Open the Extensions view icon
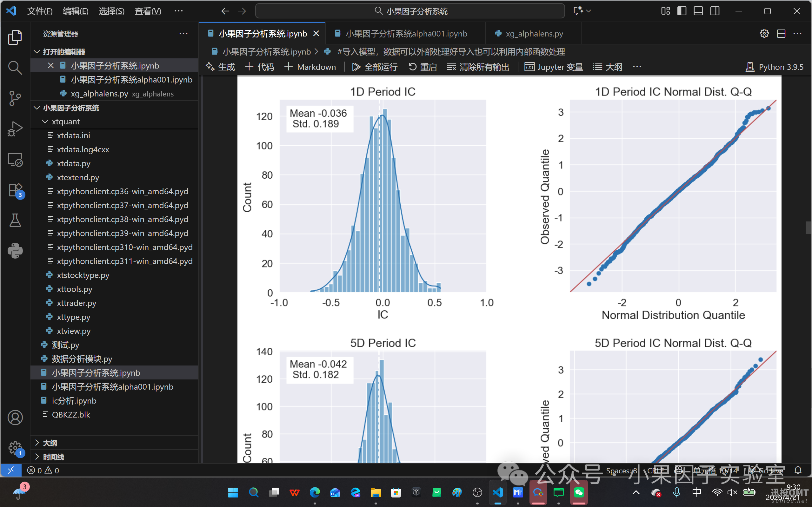The width and height of the screenshot is (812, 507). (x=15, y=190)
